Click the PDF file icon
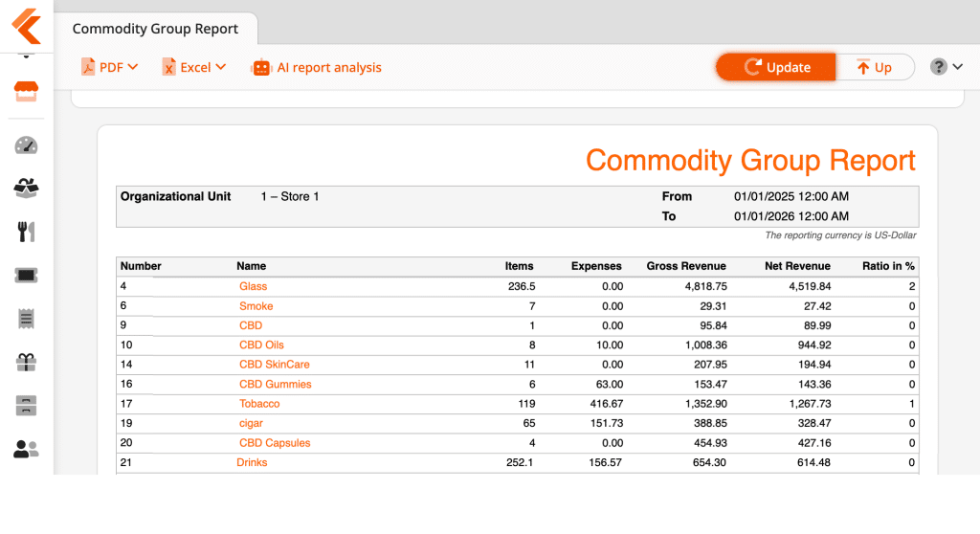Screen dimensions: 980x534 (x=88, y=67)
